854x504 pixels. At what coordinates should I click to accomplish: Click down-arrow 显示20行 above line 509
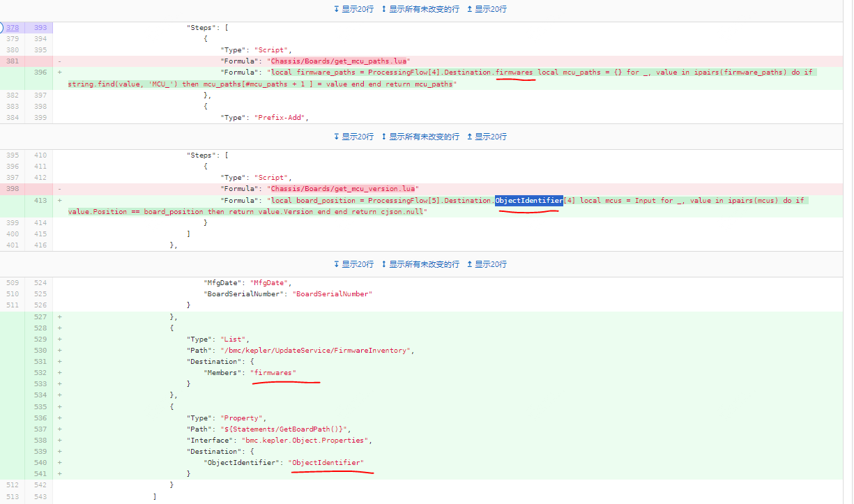pyautogui.click(x=353, y=264)
